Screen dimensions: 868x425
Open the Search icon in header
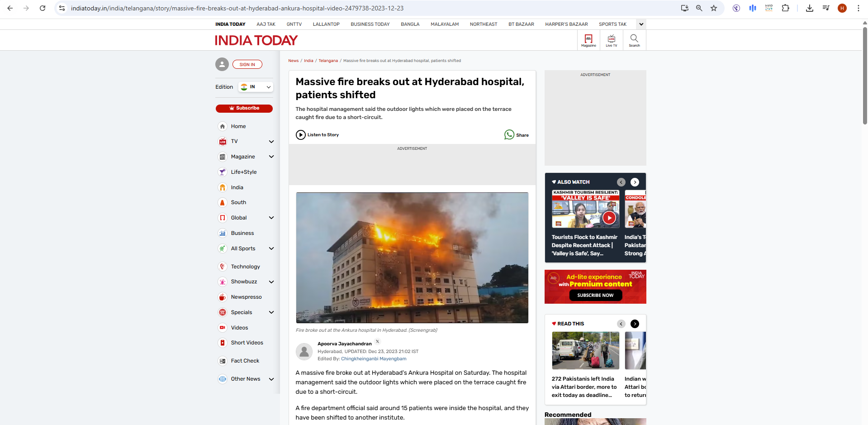pyautogui.click(x=634, y=40)
